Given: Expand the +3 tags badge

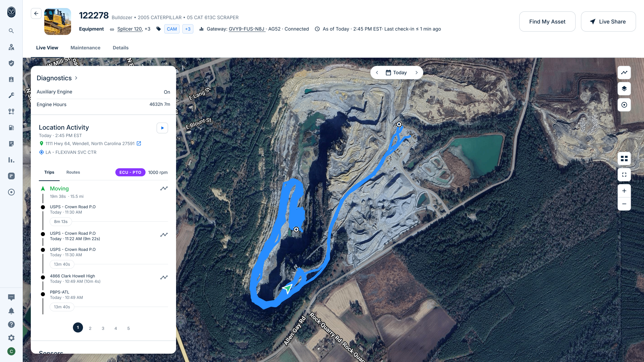Looking at the screenshot, I should [188, 29].
